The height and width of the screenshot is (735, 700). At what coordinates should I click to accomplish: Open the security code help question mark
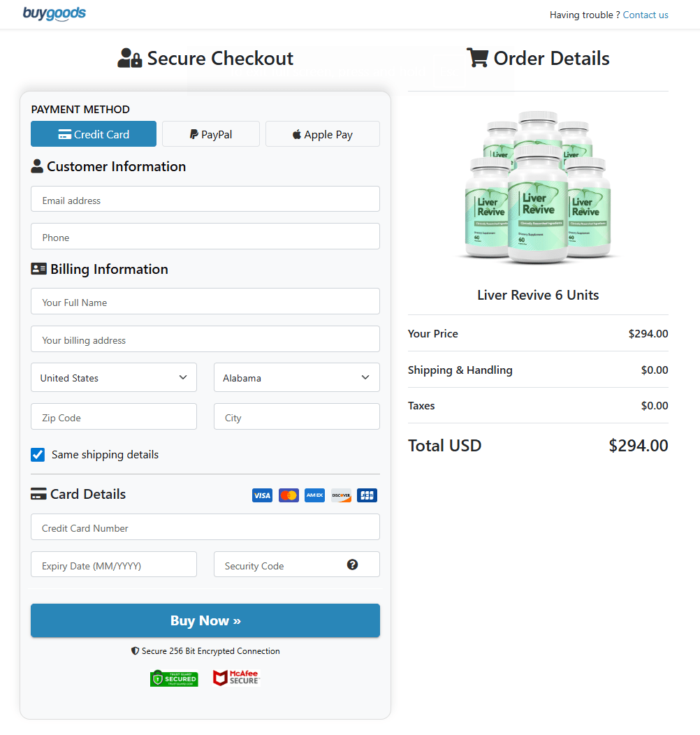pyautogui.click(x=352, y=564)
